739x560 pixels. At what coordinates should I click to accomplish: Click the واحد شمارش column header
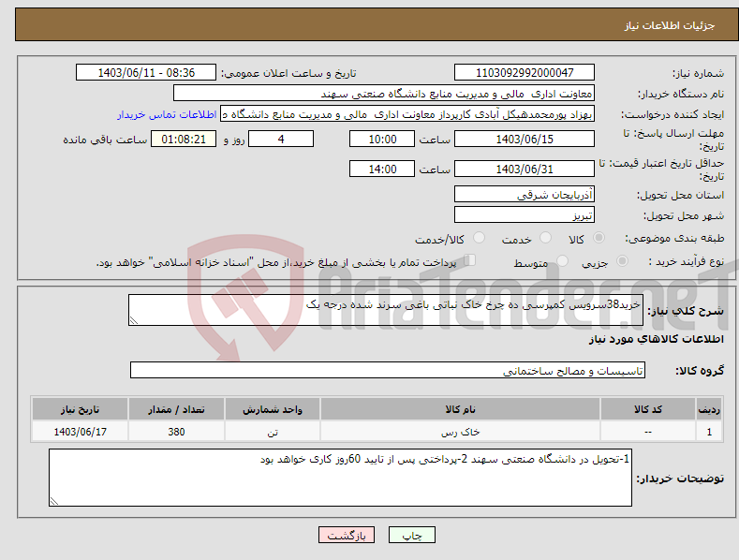(273, 409)
